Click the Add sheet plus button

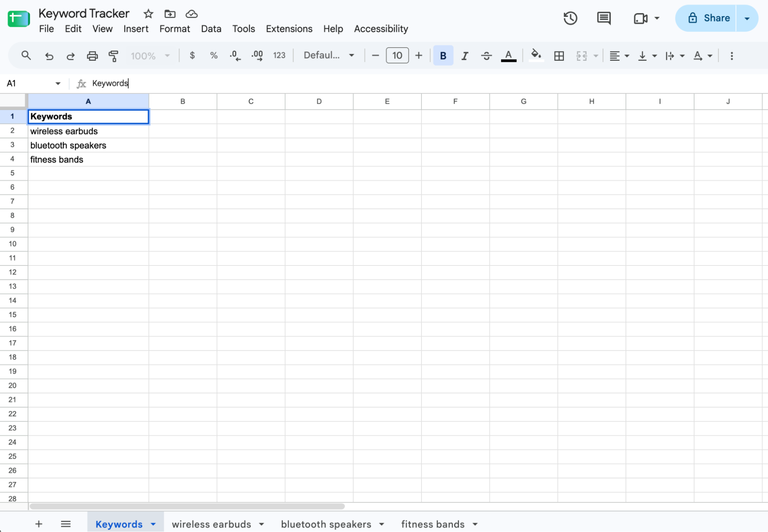(39, 524)
